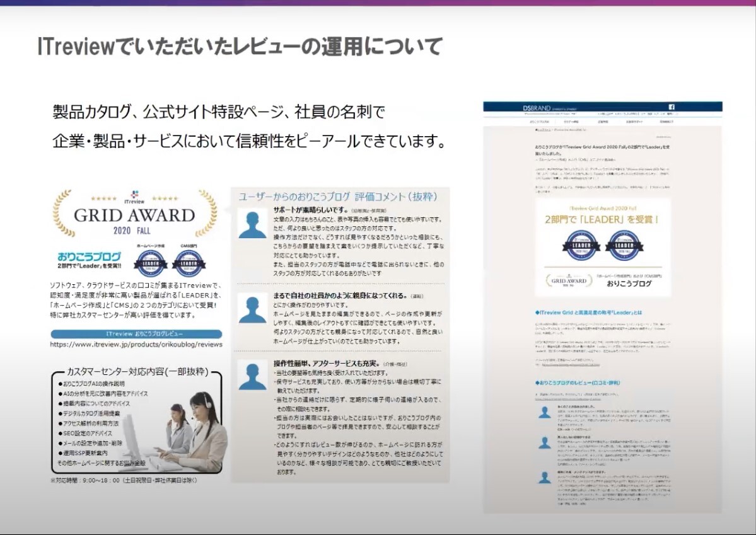Viewport: 756px width, 535px height.
Task: Click the line 製品カタログ、公式サイト特設ページ、社員の名刺で
Action: tap(218, 112)
